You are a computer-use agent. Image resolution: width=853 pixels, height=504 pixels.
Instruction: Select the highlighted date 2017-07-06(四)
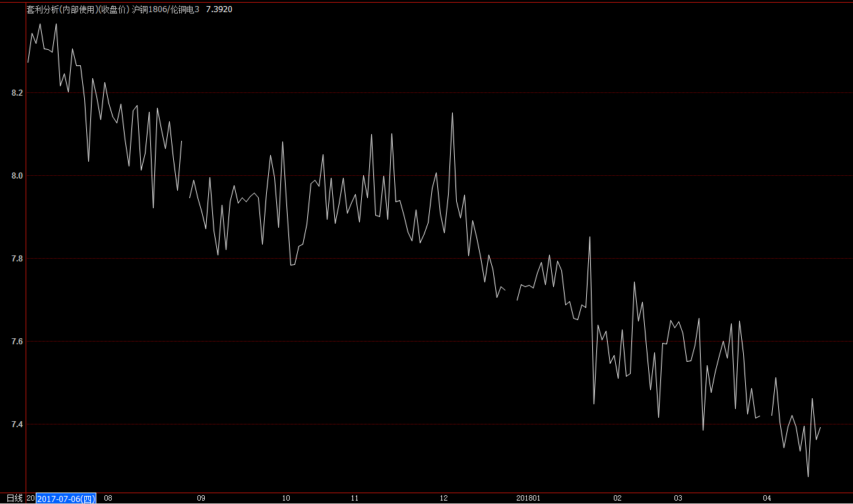click(x=66, y=499)
